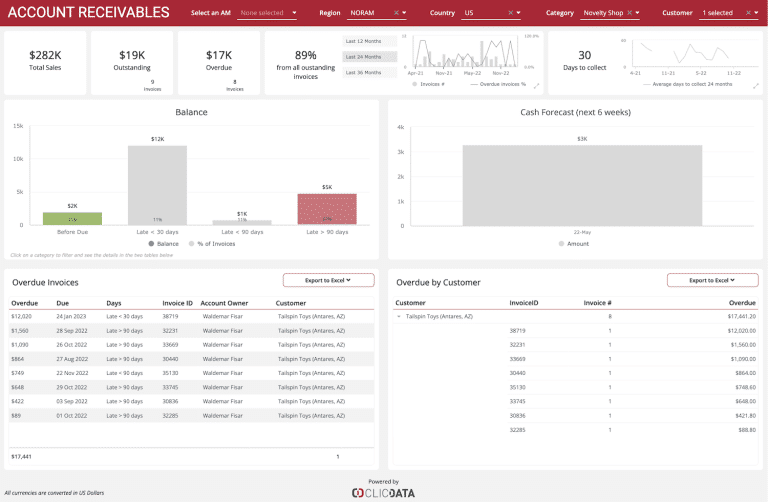Image resolution: width=768 pixels, height=502 pixels.
Task: Sort by the Invoice # column header
Action: click(597, 302)
